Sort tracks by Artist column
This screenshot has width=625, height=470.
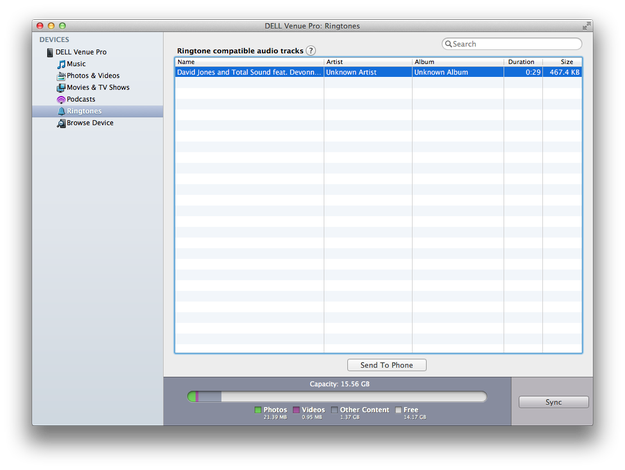point(368,62)
